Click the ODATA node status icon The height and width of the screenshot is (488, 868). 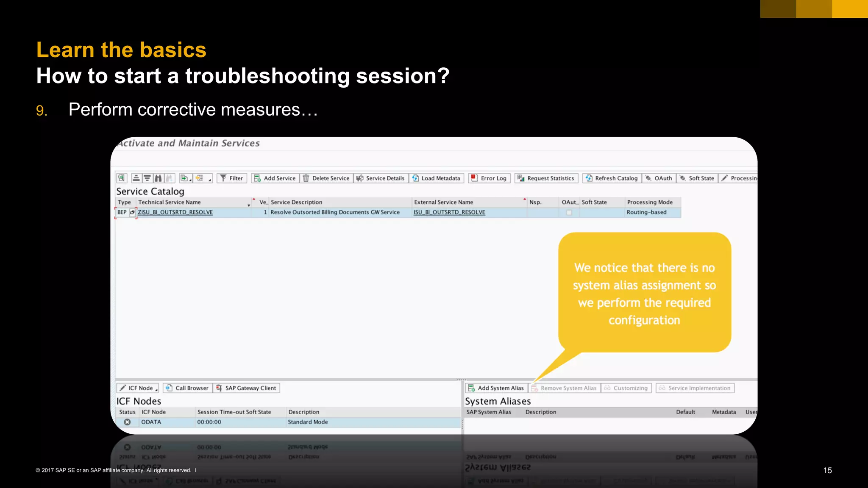[127, 422]
